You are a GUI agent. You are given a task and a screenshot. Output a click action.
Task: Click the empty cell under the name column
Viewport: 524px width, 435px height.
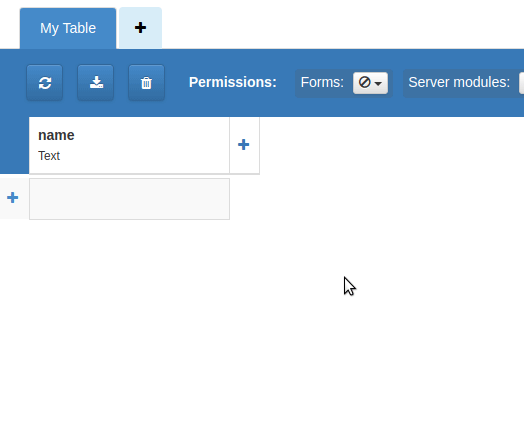click(x=129, y=199)
